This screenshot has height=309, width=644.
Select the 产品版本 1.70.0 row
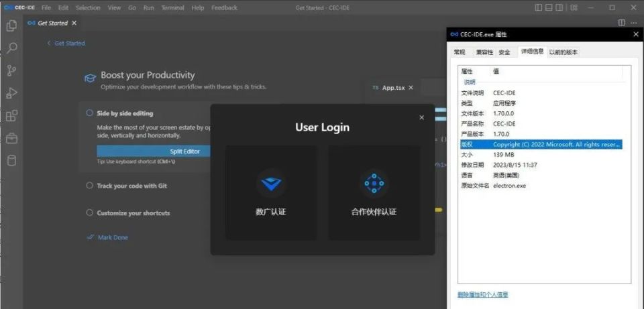tap(541, 134)
